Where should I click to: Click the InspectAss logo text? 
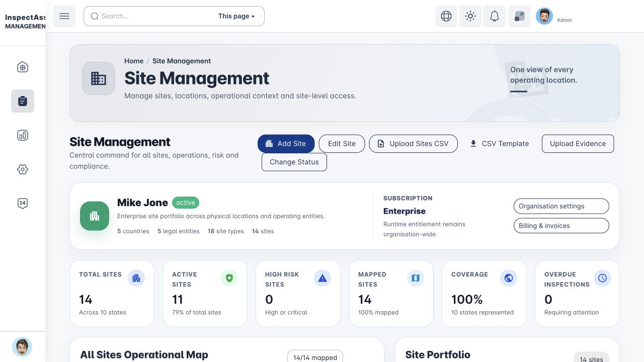click(x=25, y=17)
